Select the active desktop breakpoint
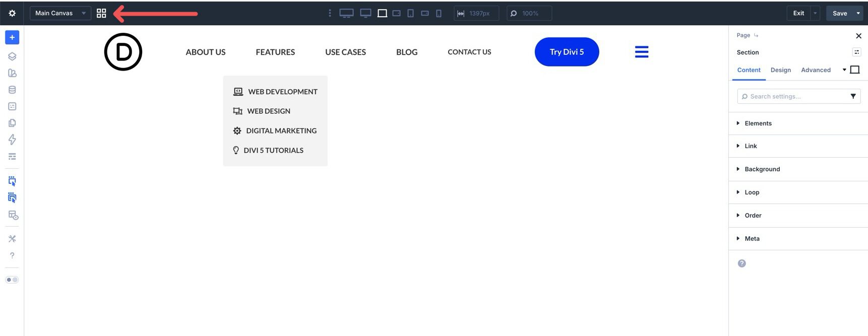Viewport: 868px width, 336px height. click(383, 13)
